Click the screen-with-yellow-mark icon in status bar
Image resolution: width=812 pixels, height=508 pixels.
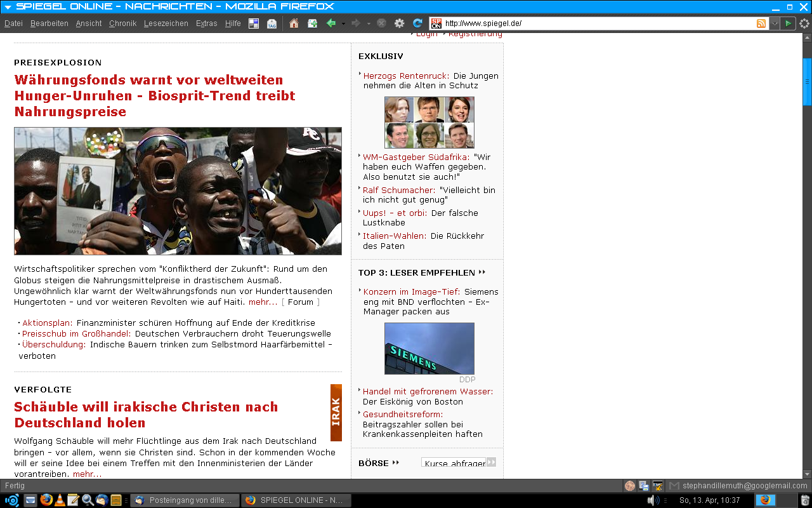pyautogui.click(x=658, y=486)
